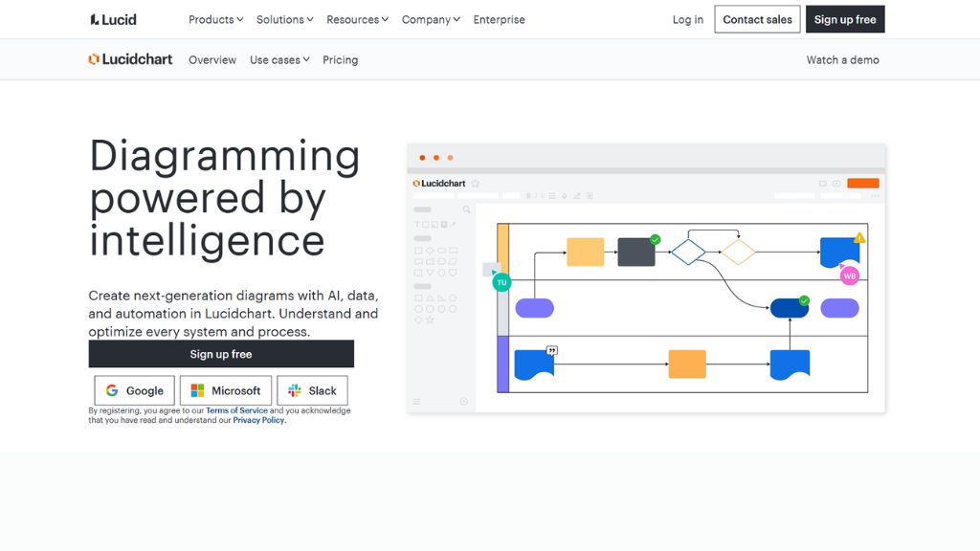Click the large Sign up free button
The width and height of the screenshot is (980, 551).
coord(221,354)
